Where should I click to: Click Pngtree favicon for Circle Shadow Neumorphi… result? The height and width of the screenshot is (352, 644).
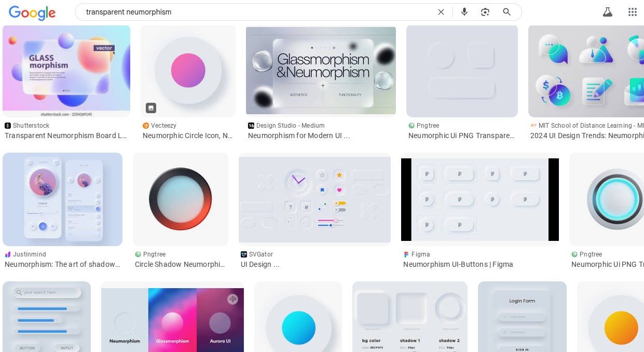click(138, 254)
